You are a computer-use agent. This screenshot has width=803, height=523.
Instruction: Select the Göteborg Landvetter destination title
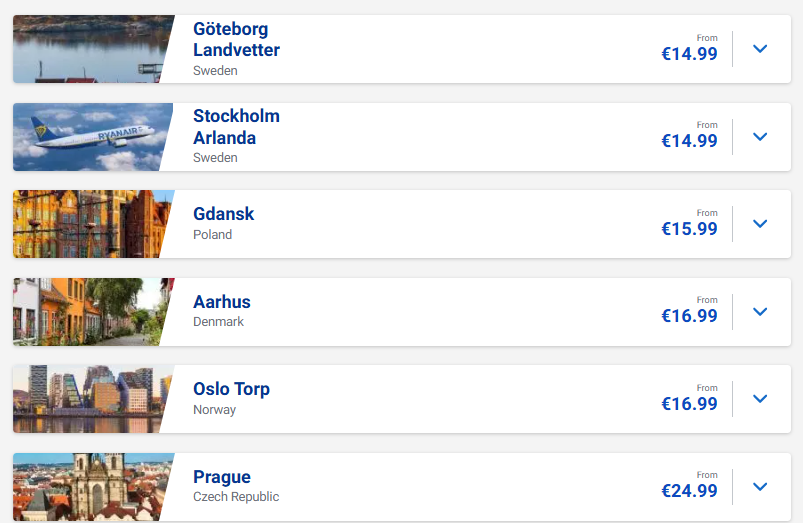click(236, 39)
